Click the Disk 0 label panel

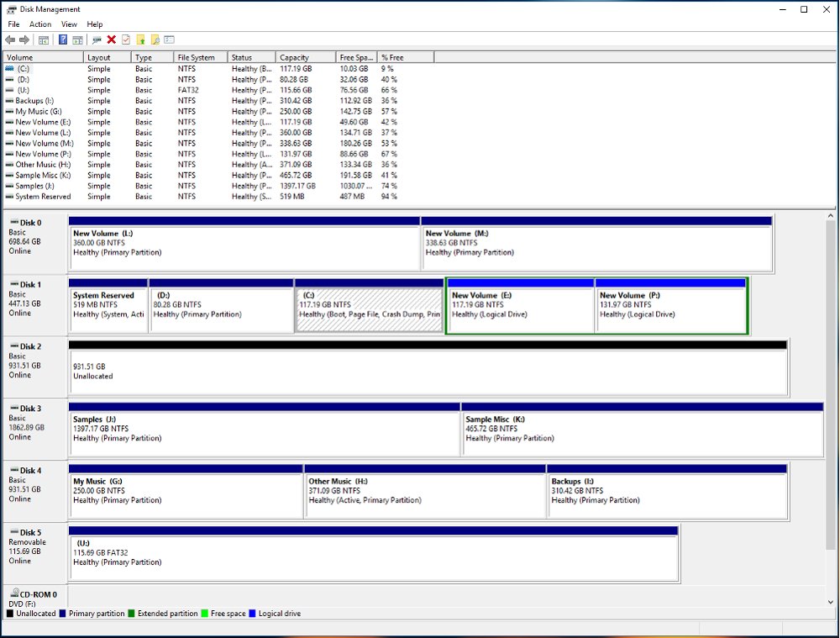34,244
